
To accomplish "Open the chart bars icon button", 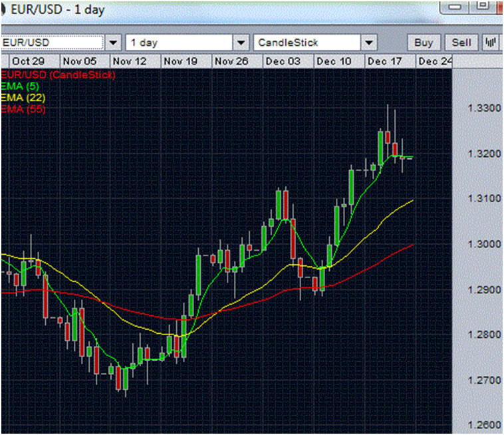I will [491, 43].
